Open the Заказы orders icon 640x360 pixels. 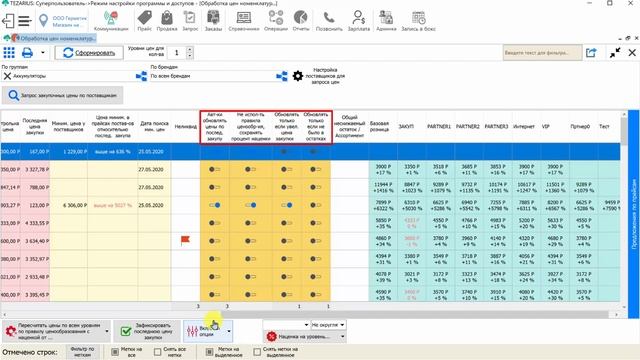213,21
